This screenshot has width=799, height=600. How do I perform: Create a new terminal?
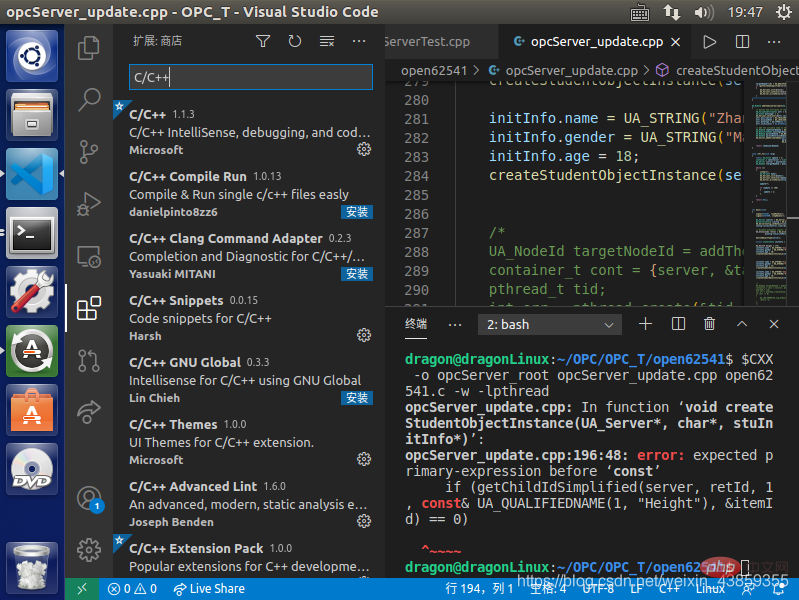[x=646, y=324]
